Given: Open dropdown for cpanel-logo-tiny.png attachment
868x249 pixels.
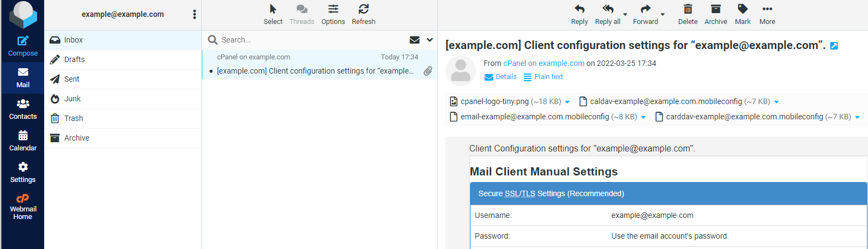Looking at the screenshot, I should (568, 102).
